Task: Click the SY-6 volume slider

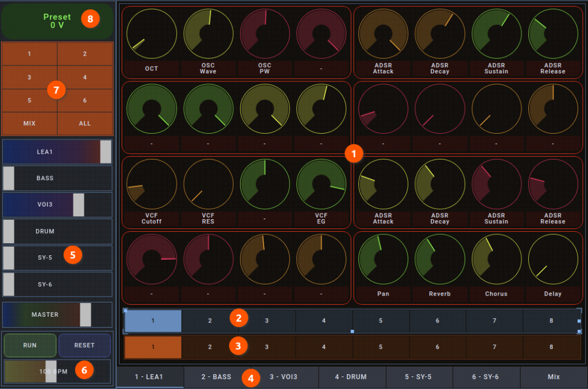Action: coord(57,285)
